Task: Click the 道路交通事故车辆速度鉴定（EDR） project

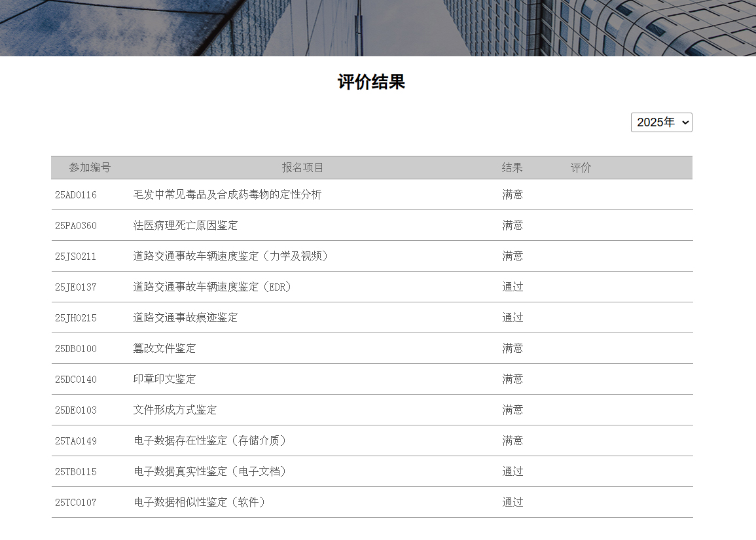Action: point(212,287)
